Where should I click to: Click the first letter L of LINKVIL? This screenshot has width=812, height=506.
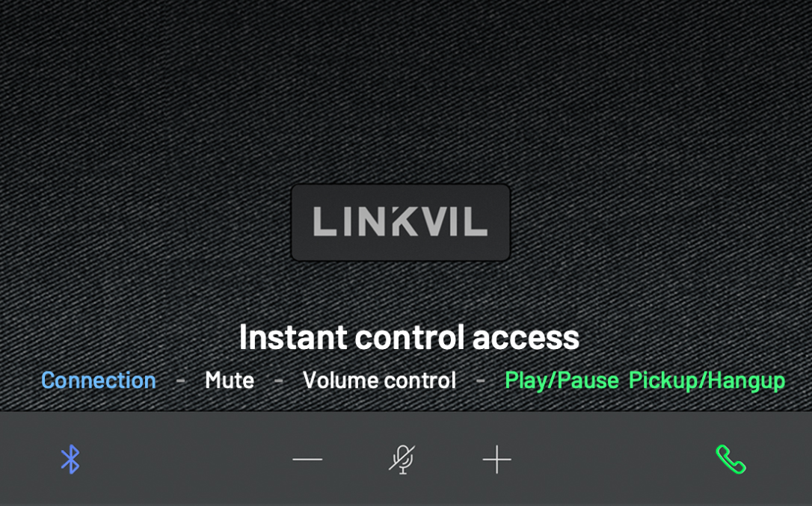(325, 222)
